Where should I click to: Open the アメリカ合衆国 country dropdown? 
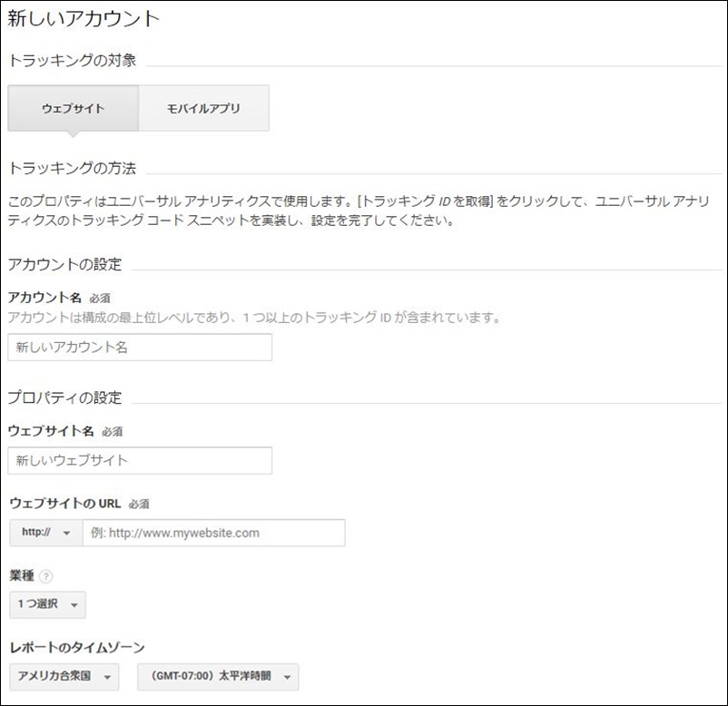(x=64, y=677)
